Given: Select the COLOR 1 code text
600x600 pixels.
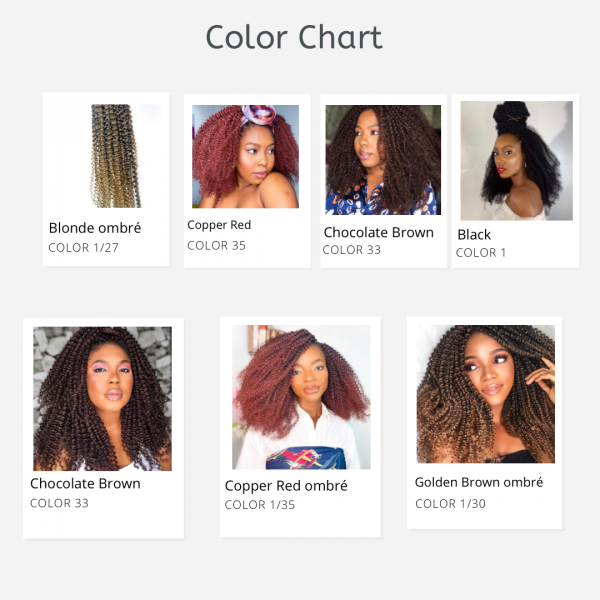Looking at the screenshot, I should point(481,253).
